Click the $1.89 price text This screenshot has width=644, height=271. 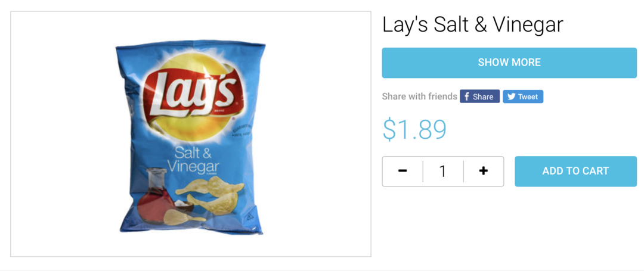click(x=414, y=129)
